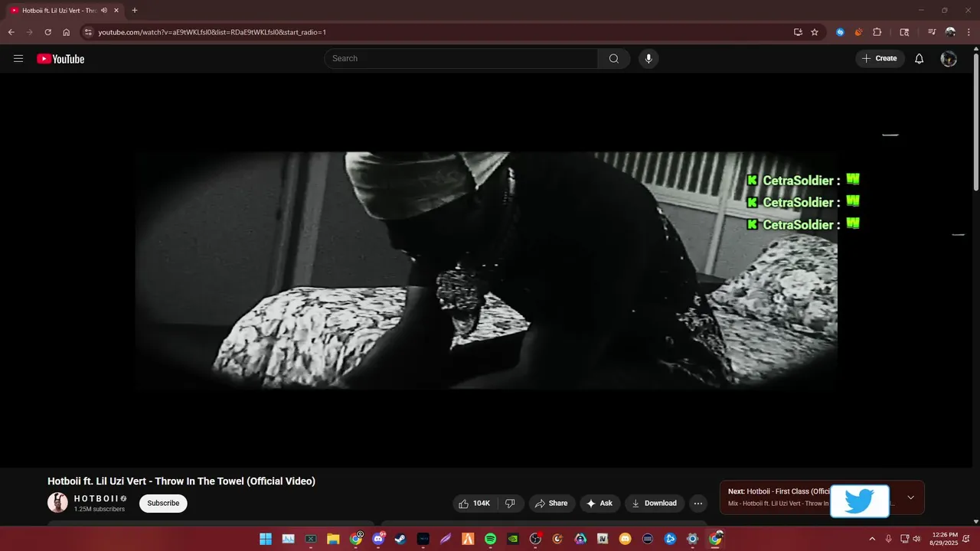Open Spotify from taskbar
The width and height of the screenshot is (980, 551).
(x=490, y=539)
